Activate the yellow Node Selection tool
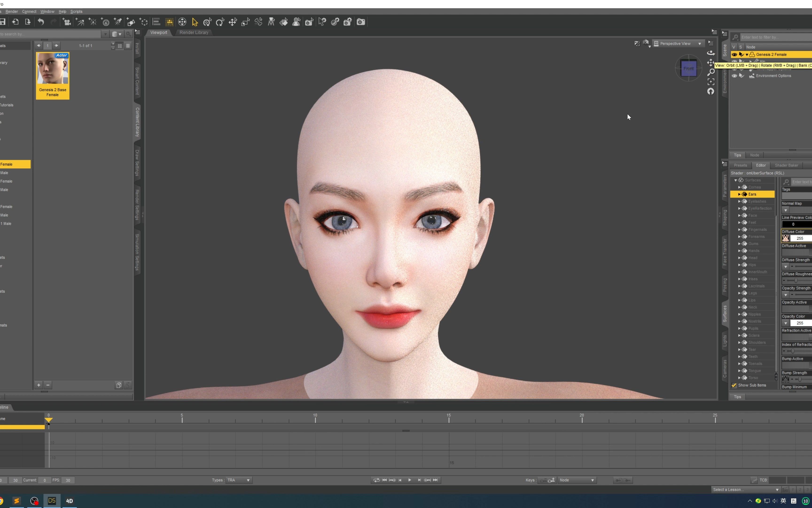The height and width of the screenshot is (508, 812). [x=195, y=22]
